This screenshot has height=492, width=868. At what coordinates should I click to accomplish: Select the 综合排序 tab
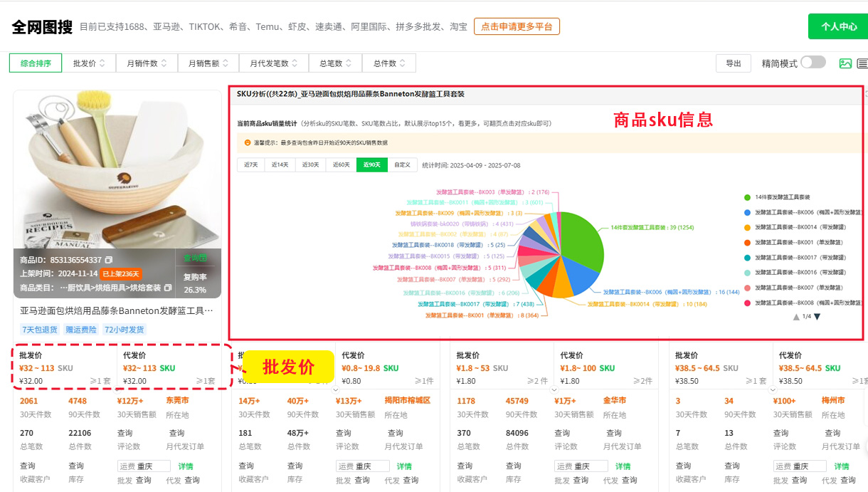[x=36, y=63]
